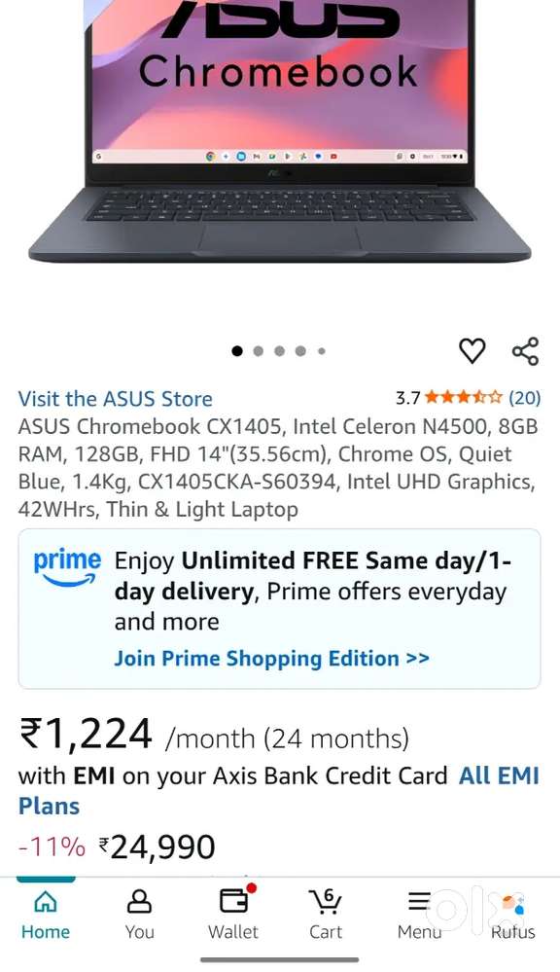Open the share icon

[x=525, y=351]
